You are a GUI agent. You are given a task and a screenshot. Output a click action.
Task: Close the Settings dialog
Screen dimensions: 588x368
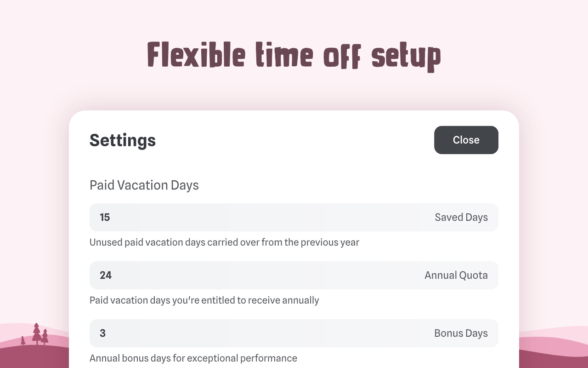466,140
